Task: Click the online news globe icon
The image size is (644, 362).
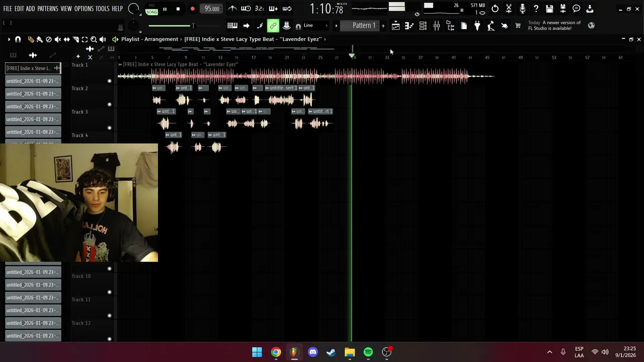Action: 591,25
